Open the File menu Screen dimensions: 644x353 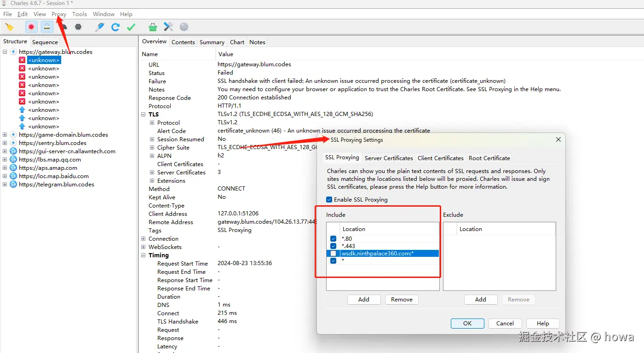pyautogui.click(x=8, y=14)
